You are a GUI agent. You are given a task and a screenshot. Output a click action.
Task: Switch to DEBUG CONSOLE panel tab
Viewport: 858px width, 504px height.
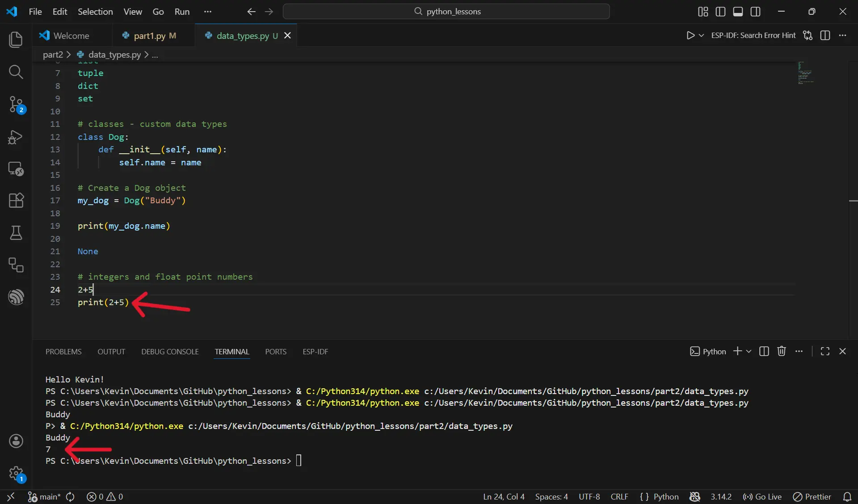pyautogui.click(x=170, y=352)
